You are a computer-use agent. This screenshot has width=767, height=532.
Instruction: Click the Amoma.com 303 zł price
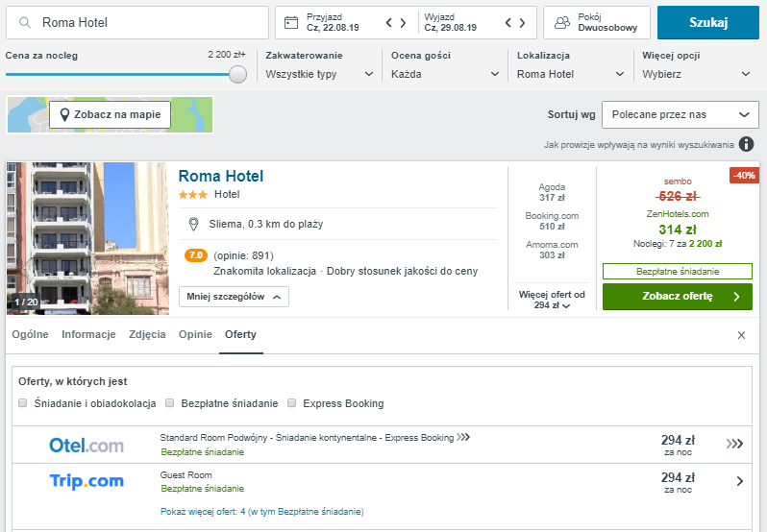coord(552,250)
